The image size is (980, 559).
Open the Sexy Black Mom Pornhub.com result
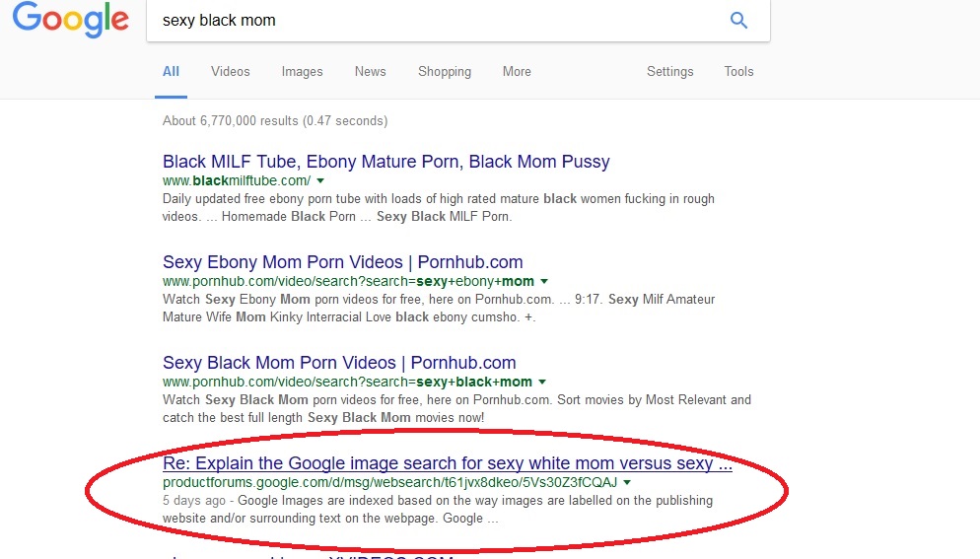coord(339,363)
